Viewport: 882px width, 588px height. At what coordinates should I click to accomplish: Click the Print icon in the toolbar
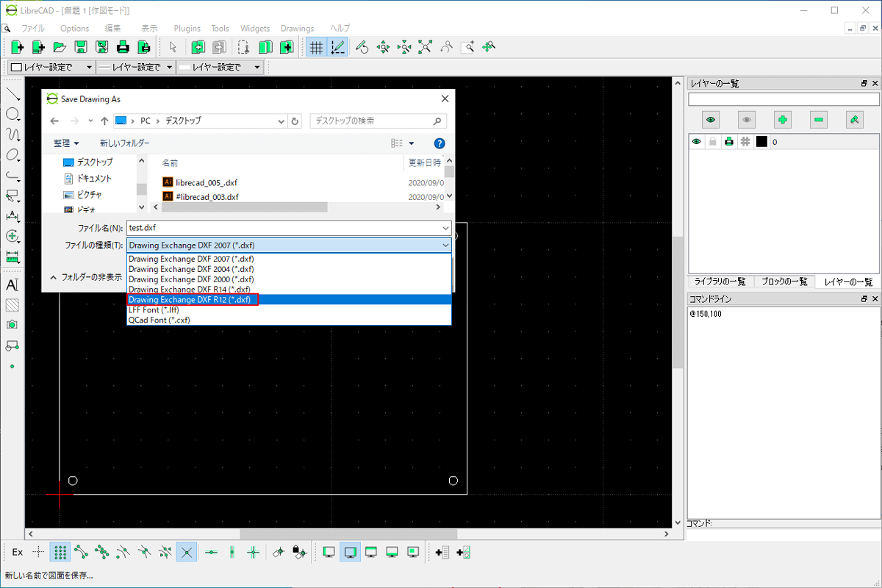(x=123, y=47)
